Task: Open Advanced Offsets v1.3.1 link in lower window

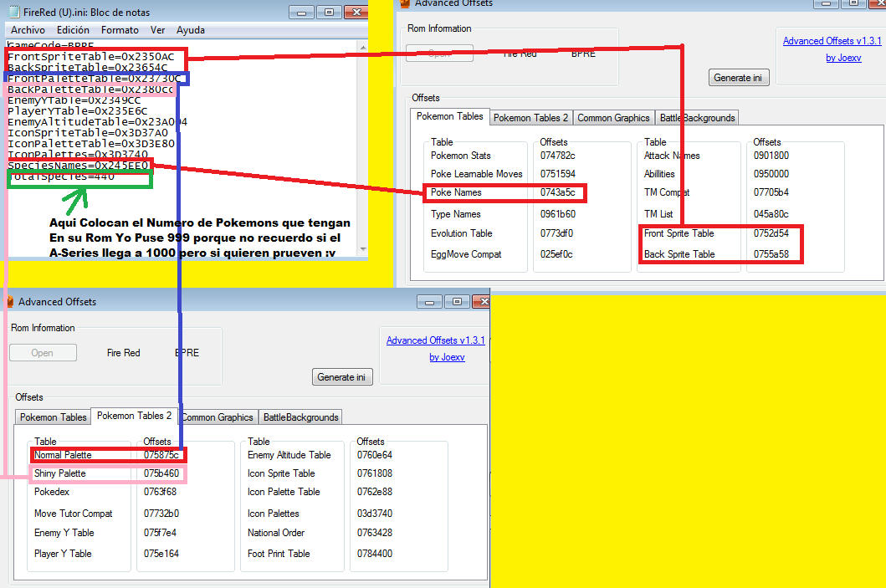Action: [435, 340]
